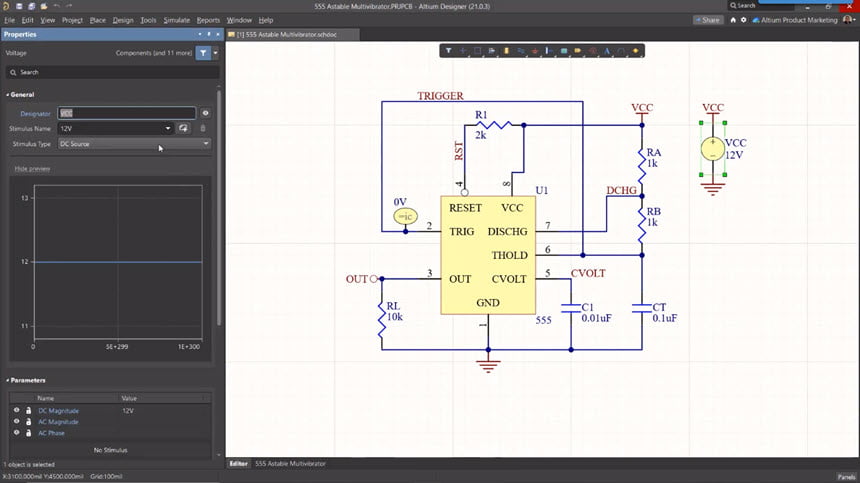This screenshot has width=860, height=483.
Task: Pin the Properties panel
Action: (x=208, y=34)
